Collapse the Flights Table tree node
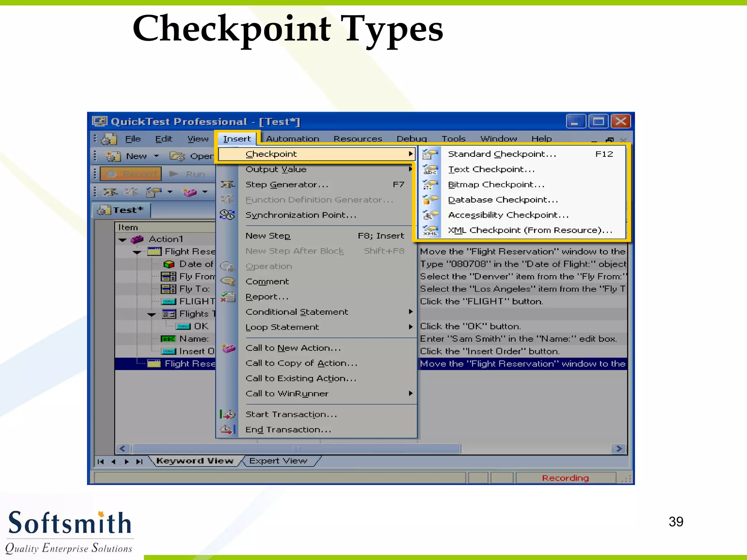The width and height of the screenshot is (747, 560). click(x=152, y=314)
